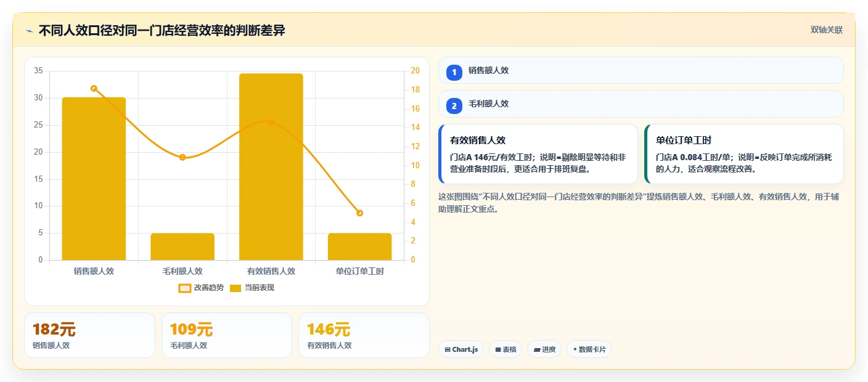Click the 表格 tag
The height and width of the screenshot is (382, 868).
pos(506,349)
